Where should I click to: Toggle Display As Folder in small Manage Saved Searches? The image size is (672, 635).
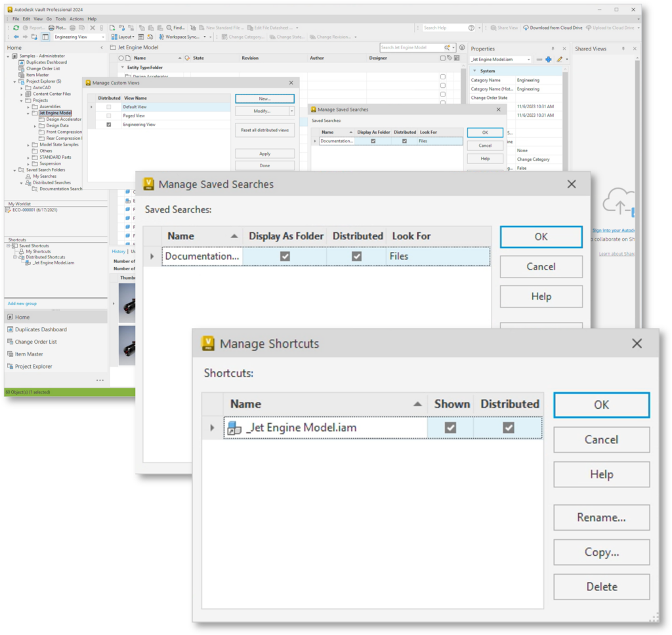point(373,141)
